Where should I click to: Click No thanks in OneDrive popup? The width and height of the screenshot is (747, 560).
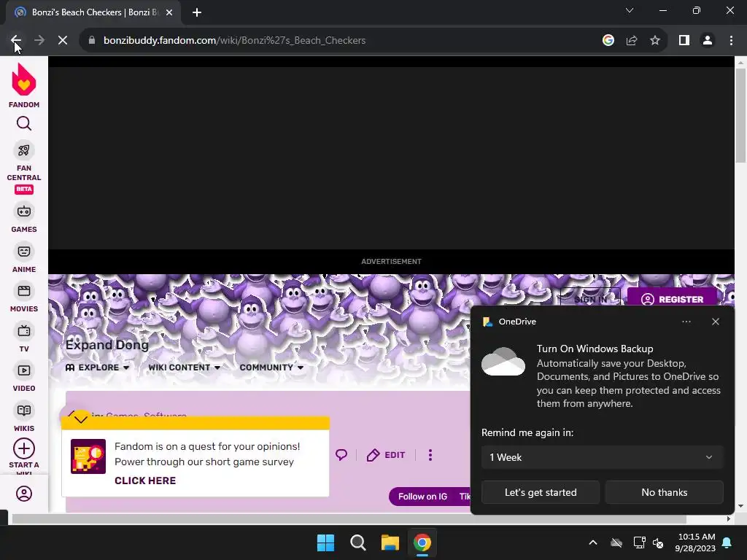pos(664,492)
